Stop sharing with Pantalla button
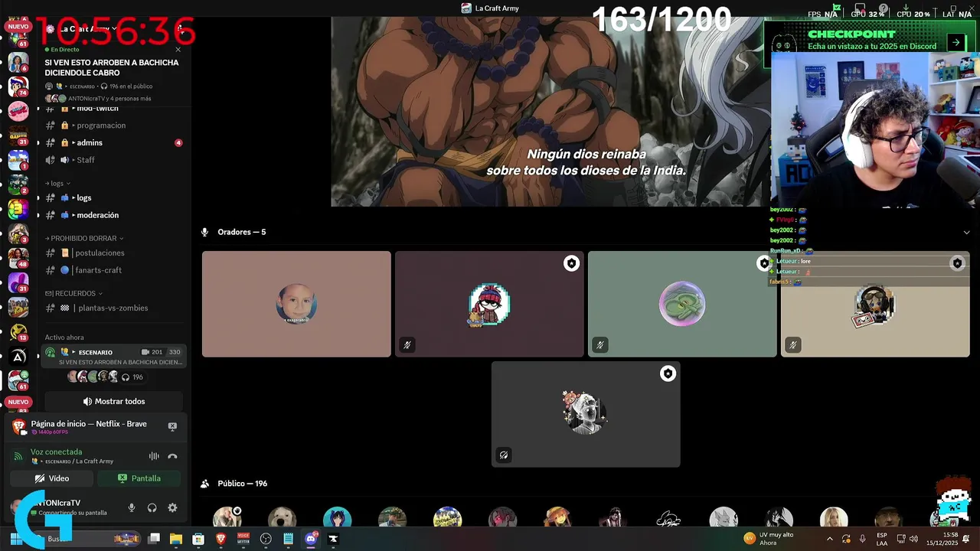This screenshot has height=551, width=980. (139, 478)
